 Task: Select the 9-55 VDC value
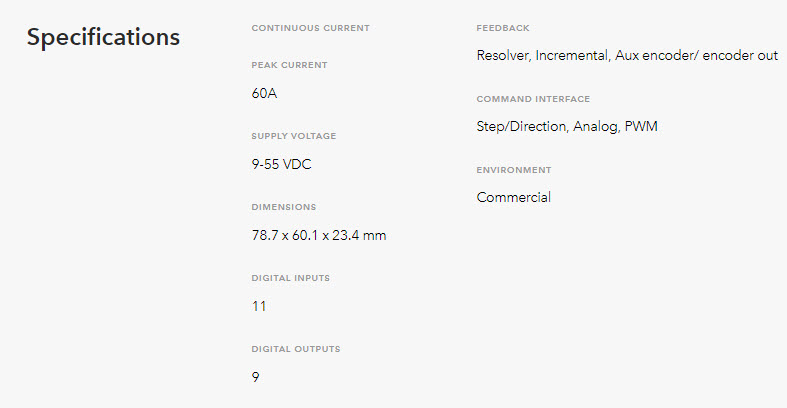tap(282, 164)
